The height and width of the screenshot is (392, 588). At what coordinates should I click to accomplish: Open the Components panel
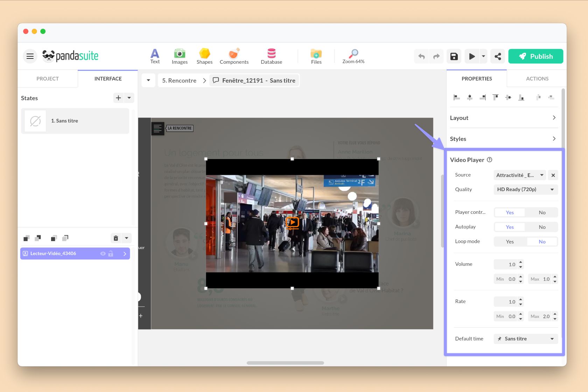233,56
